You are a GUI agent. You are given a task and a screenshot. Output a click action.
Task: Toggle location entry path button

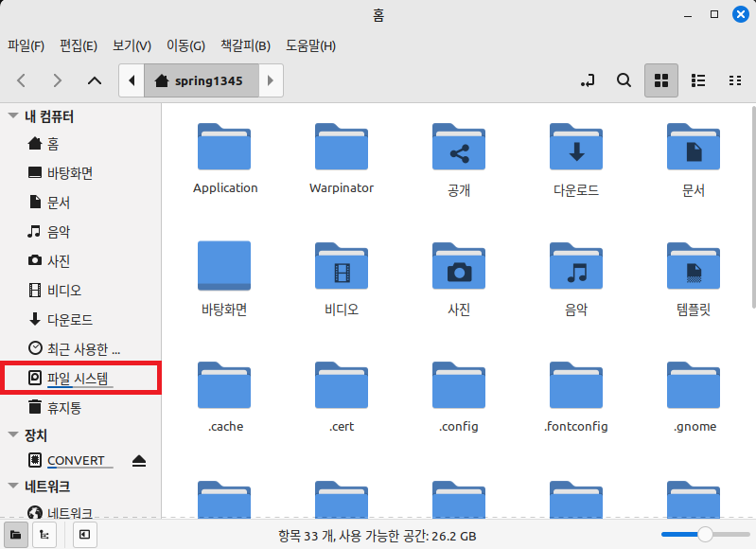(588, 80)
